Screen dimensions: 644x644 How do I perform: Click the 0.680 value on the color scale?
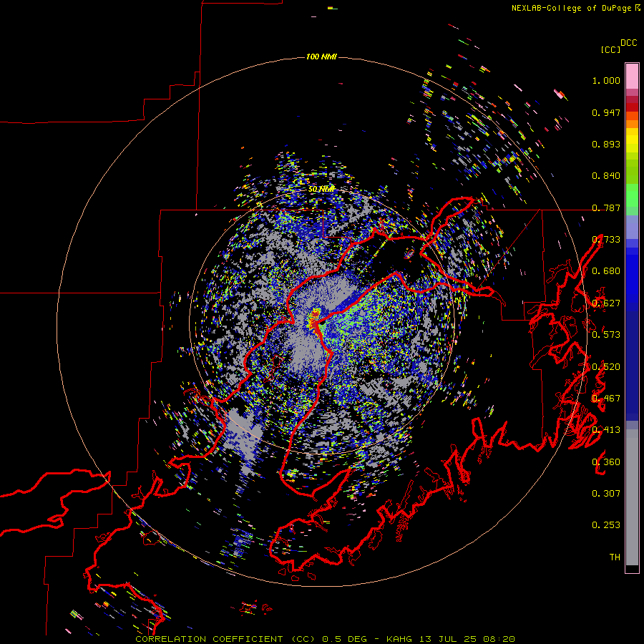point(606,271)
